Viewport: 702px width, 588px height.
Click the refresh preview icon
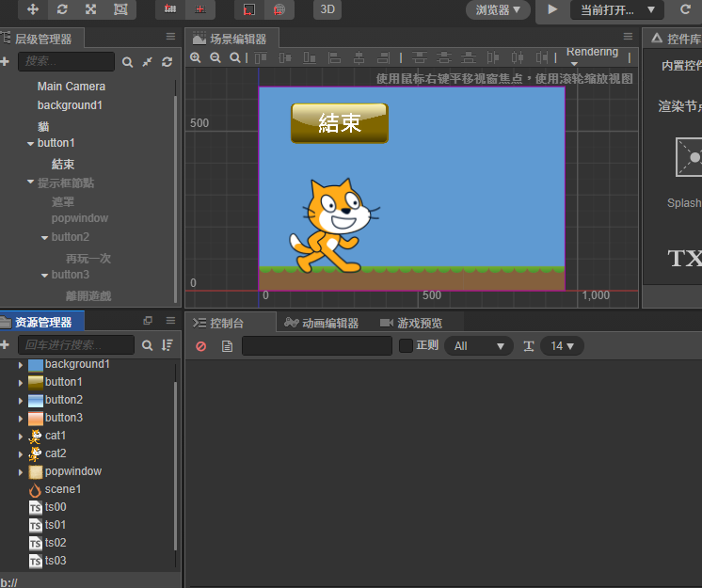coord(685,9)
